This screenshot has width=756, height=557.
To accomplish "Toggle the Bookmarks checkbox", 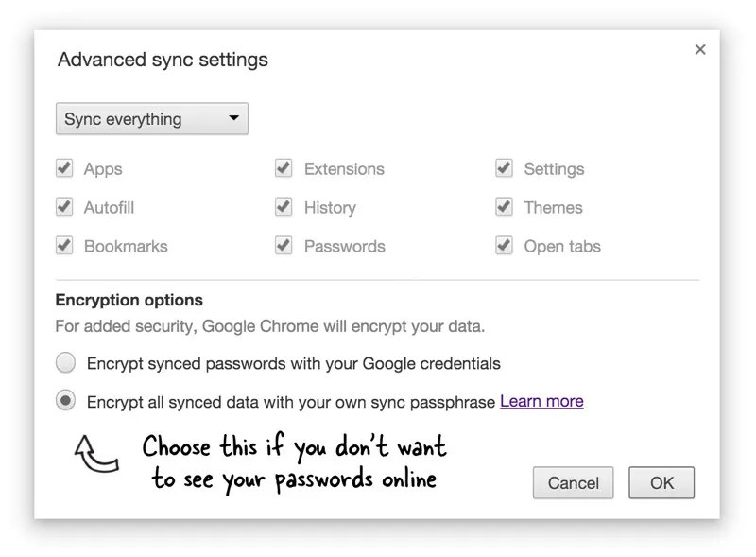I will [x=64, y=246].
